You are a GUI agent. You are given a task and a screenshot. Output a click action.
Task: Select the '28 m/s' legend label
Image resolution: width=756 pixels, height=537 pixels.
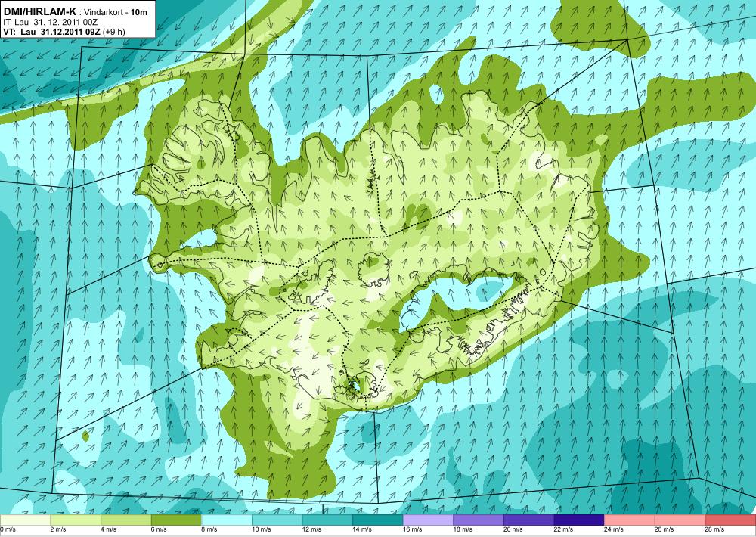click(x=714, y=529)
